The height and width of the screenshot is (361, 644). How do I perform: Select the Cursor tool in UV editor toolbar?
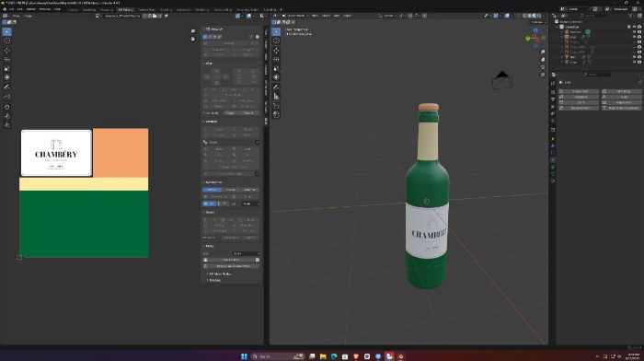pos(7,41)
